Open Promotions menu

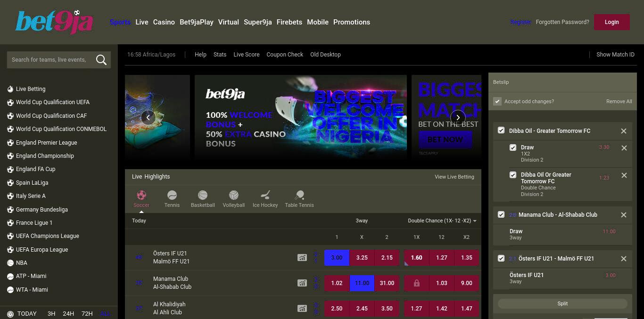tap(352, 22)
